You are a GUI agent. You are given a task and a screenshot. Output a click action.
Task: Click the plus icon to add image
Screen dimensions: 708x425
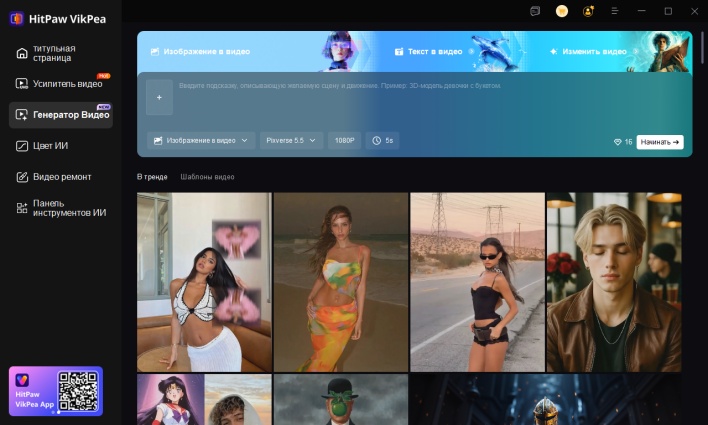coord(159,97)
